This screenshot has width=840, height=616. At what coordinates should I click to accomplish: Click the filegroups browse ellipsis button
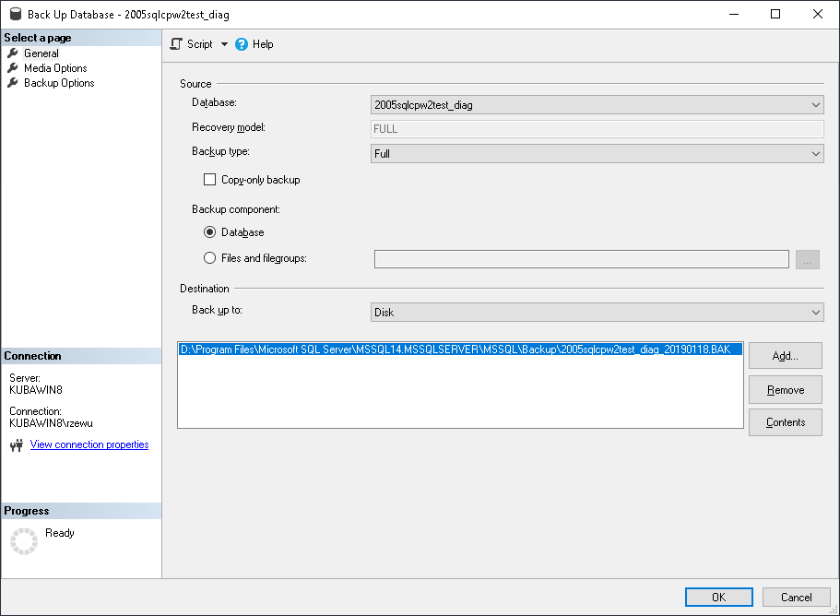808,259
